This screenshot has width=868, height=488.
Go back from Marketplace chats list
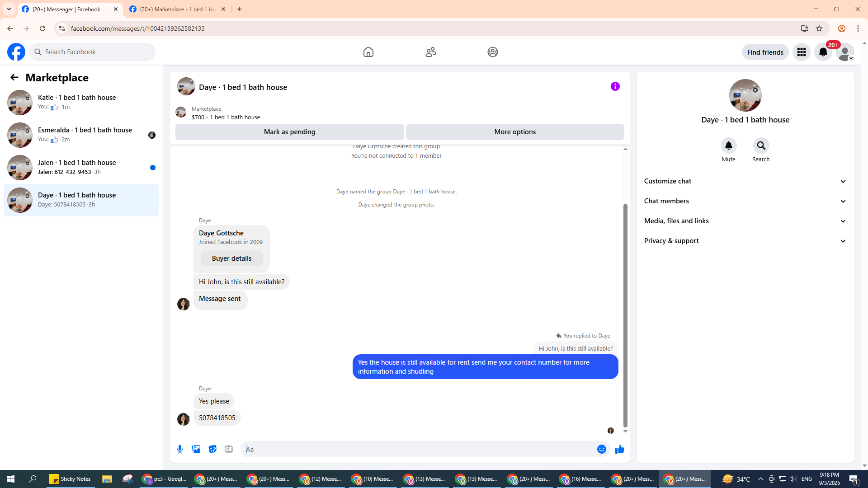click(14, 77)
